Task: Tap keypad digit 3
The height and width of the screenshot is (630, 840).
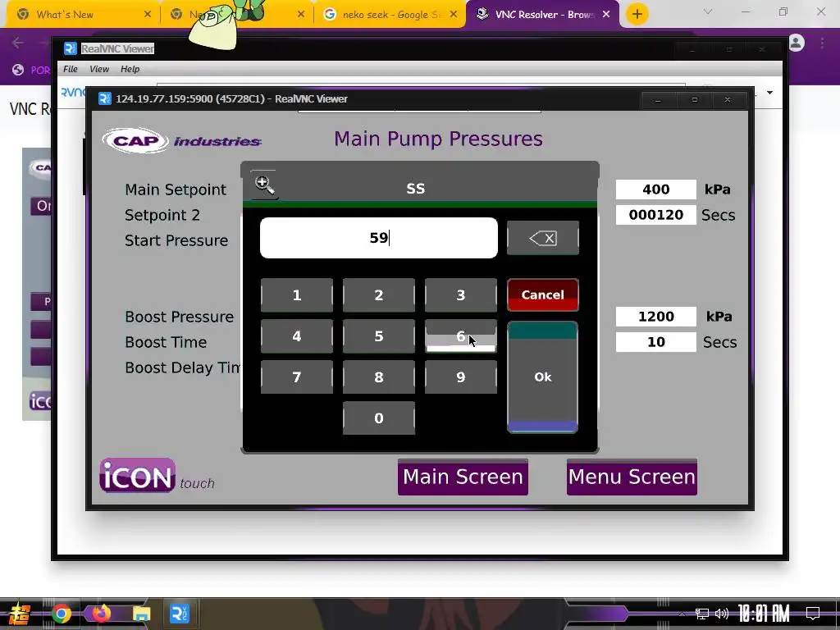Action: click(461, 295)
